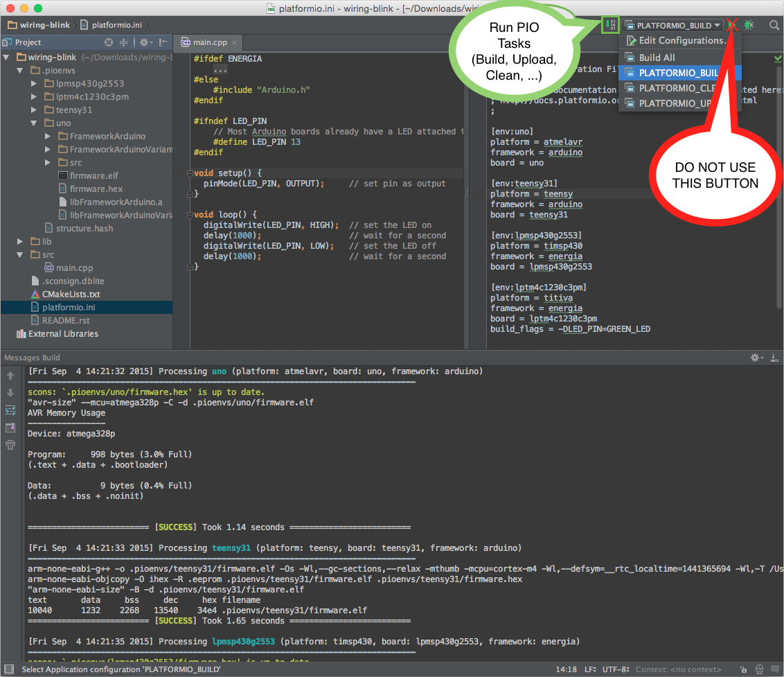Open Messages Build panel gear menu
Screen dimensions: 784x677
pyautogui.click(x=756, y=358)
